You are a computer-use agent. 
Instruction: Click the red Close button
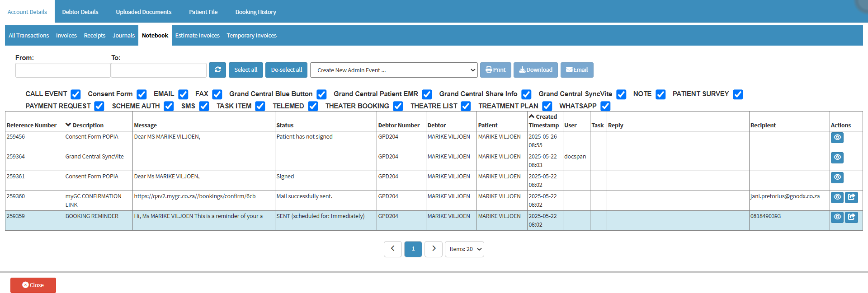33,285
